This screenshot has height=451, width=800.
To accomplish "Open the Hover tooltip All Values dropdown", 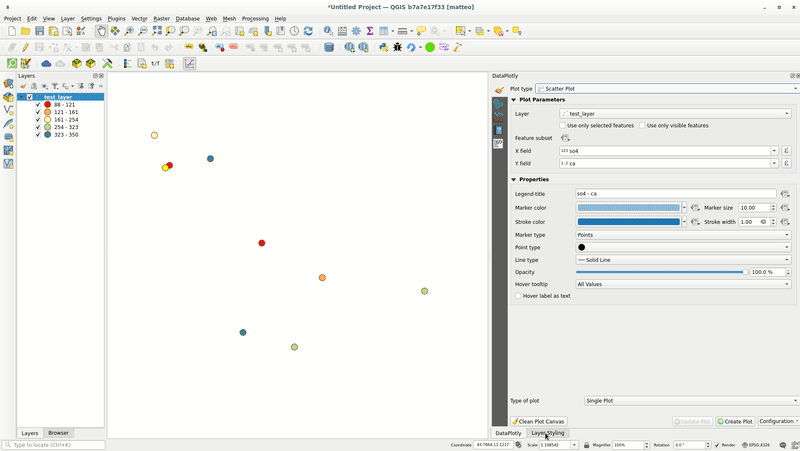I will point(683,284).
